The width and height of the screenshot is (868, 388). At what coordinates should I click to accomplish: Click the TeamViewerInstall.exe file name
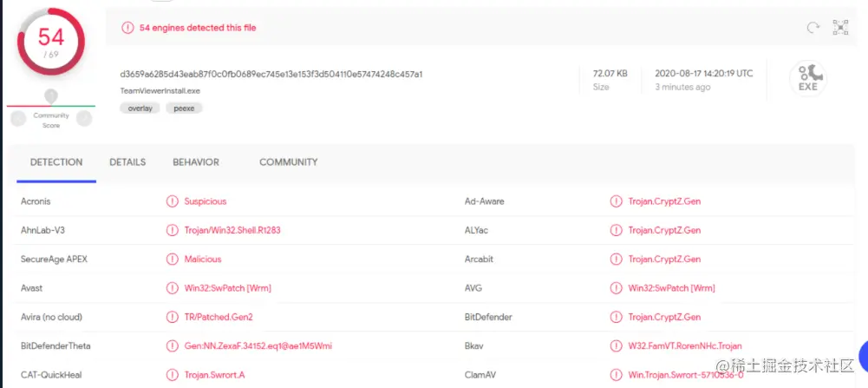tap(160, 90)
